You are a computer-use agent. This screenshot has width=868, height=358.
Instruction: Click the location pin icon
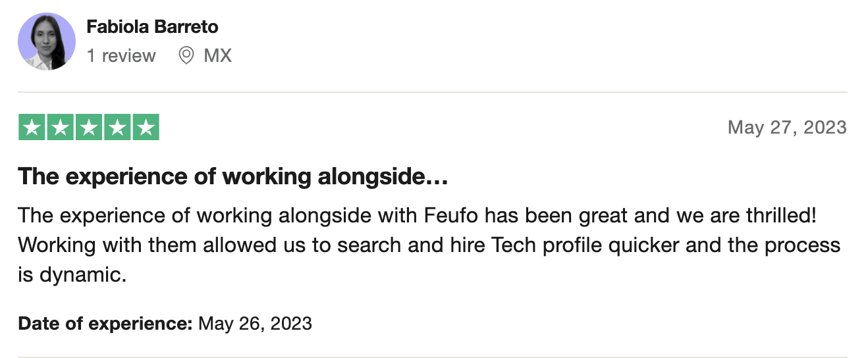coord(186,55)
